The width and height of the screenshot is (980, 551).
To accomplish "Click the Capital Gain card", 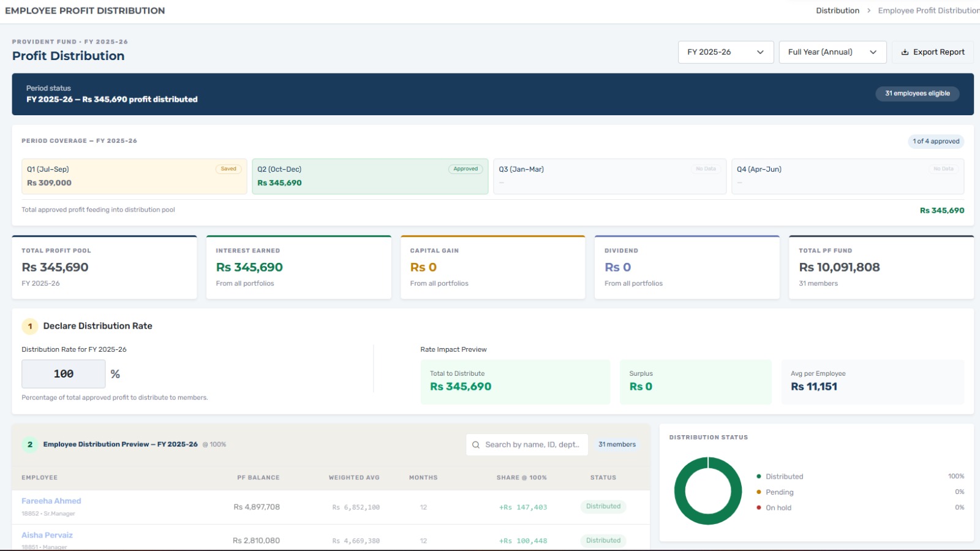I will tap(493, 267).
